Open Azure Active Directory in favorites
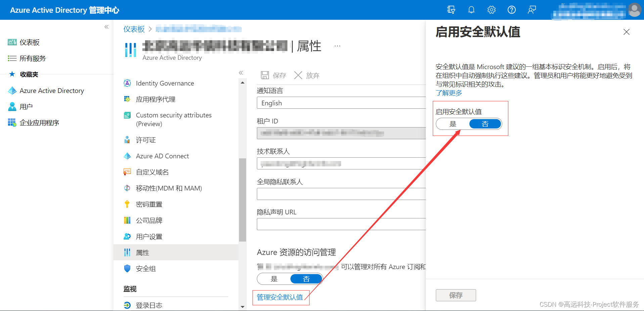This screenshot has height=311, width=644. pos(46,91)
